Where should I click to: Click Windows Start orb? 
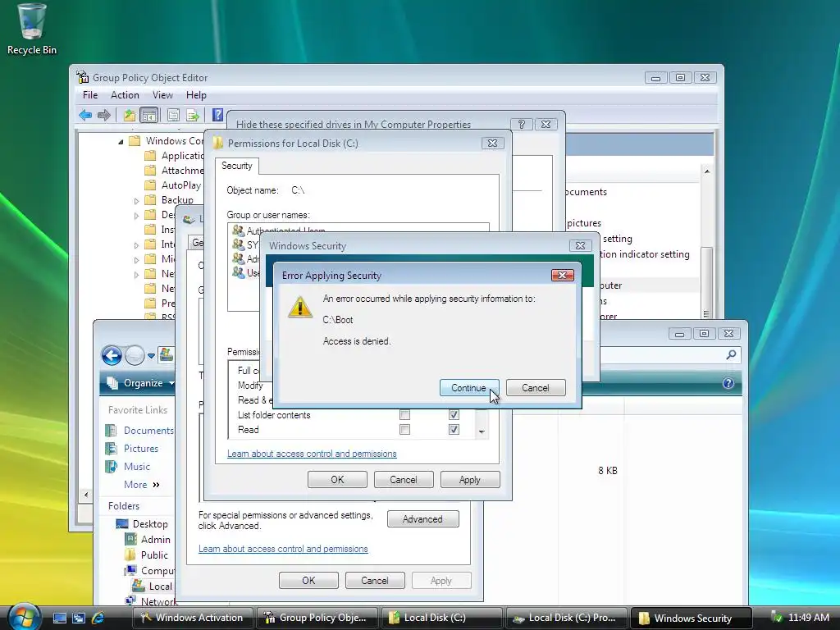[x=24, y=617]
